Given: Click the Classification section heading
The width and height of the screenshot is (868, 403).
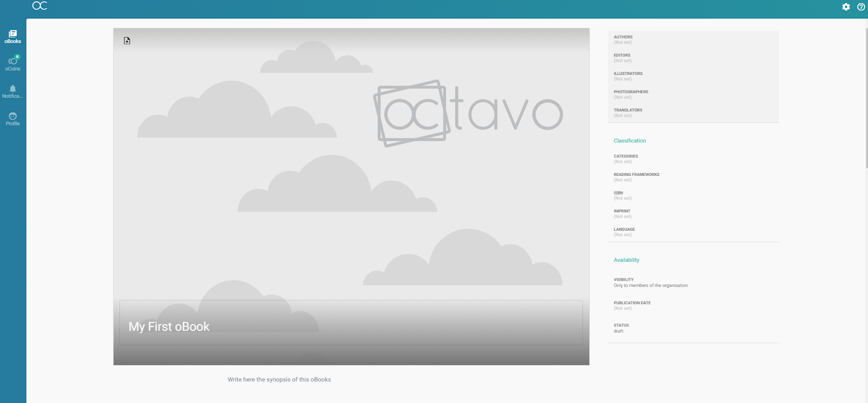Looking at the screenshot, I should pos(630,141).
